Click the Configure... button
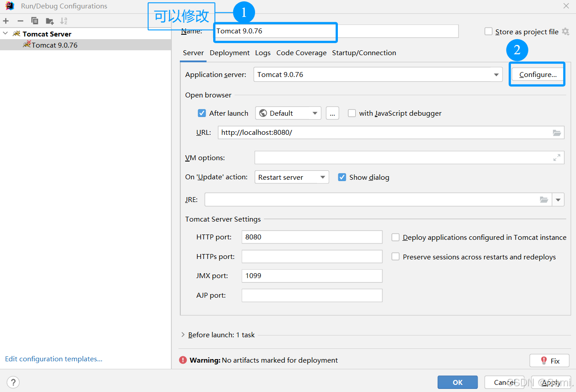This screenshot has height=392, width=576. 538,74
